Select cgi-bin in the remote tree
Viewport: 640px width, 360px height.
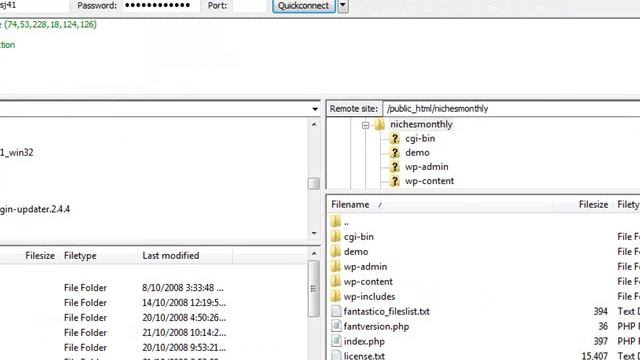tap(420, 139)
